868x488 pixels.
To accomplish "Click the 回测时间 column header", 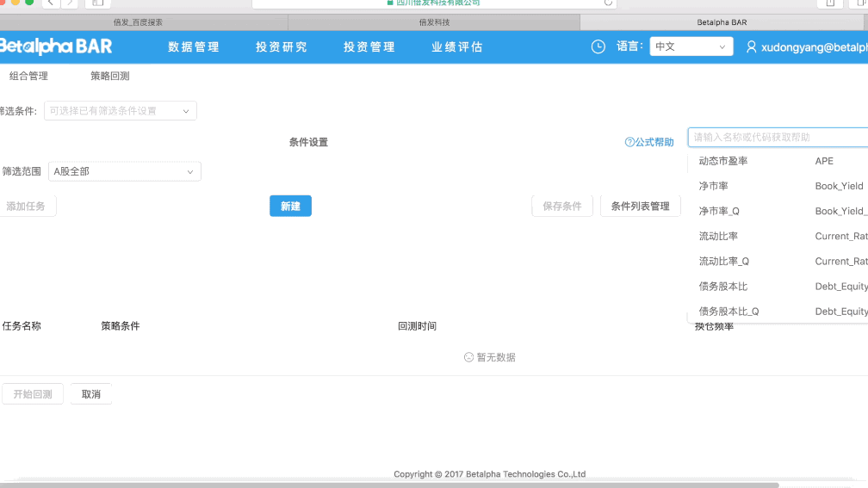I will 417,326.
